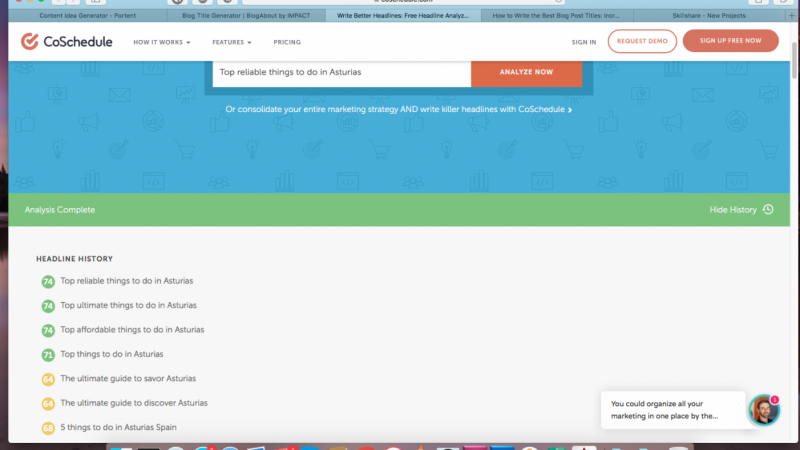Click the headline input field
The height and width of the screenshot is (450, 800).
coord(341,72)
